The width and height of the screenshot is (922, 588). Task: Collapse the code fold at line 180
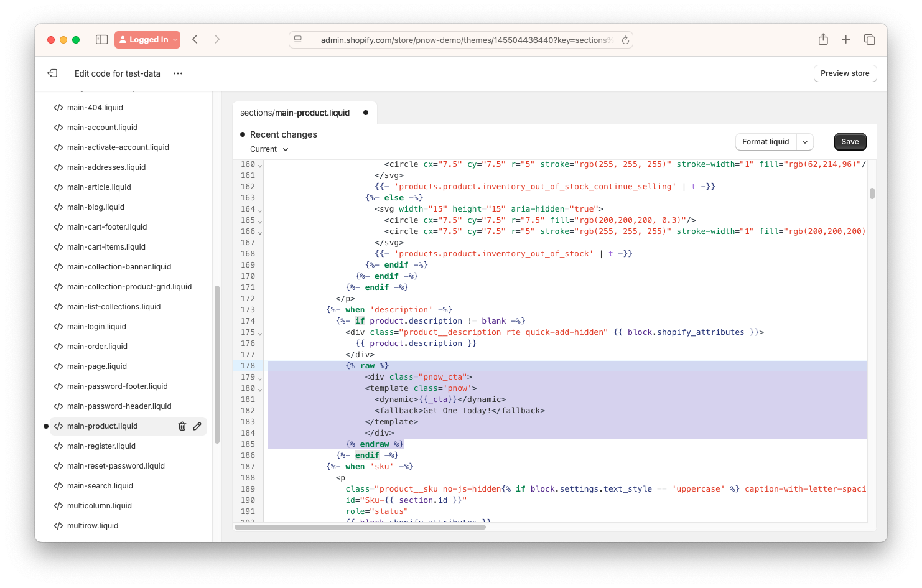(x=260, y=390)
